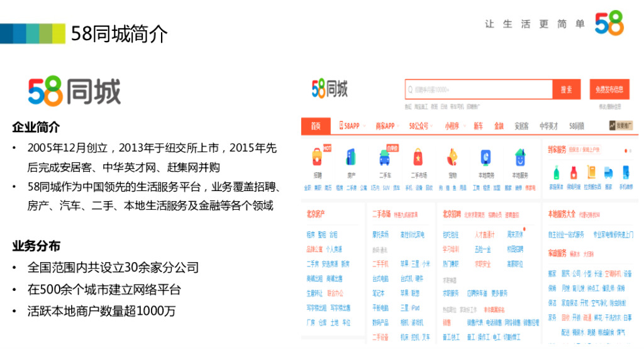Screen dimensions: 644x362
Task: Click the 让生活更简单 slogan text
Action: (535, 24)
